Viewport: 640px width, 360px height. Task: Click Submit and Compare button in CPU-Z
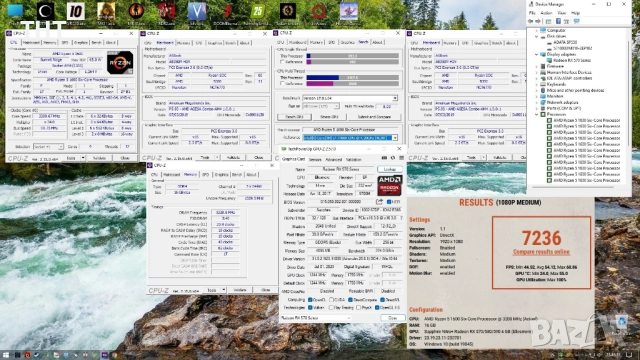click(x=375, y=117)
